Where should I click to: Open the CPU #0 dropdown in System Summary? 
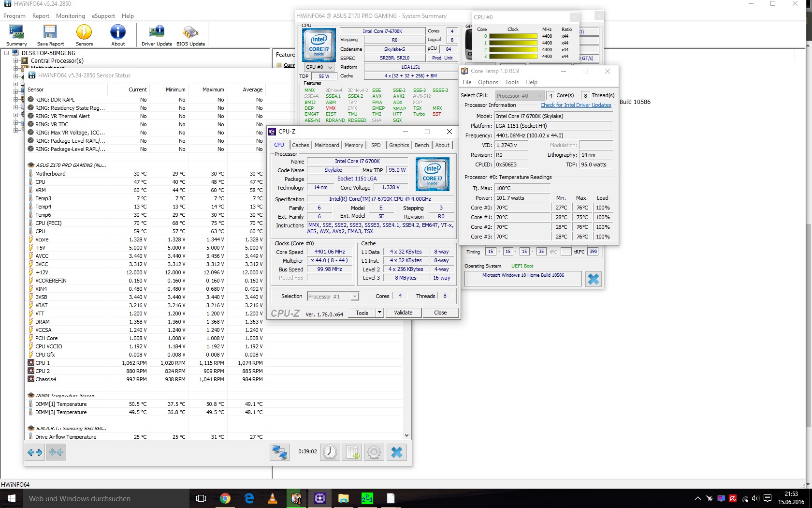319,67
